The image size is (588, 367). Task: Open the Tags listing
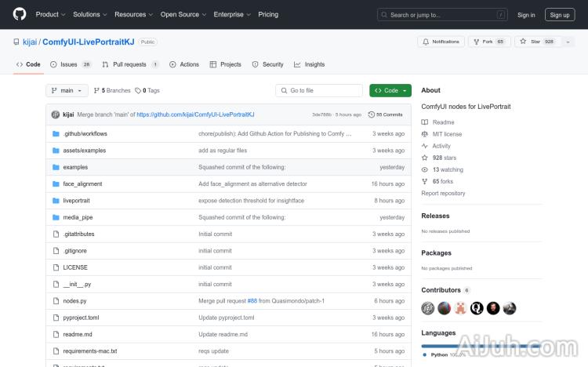(x=147, y=91)
